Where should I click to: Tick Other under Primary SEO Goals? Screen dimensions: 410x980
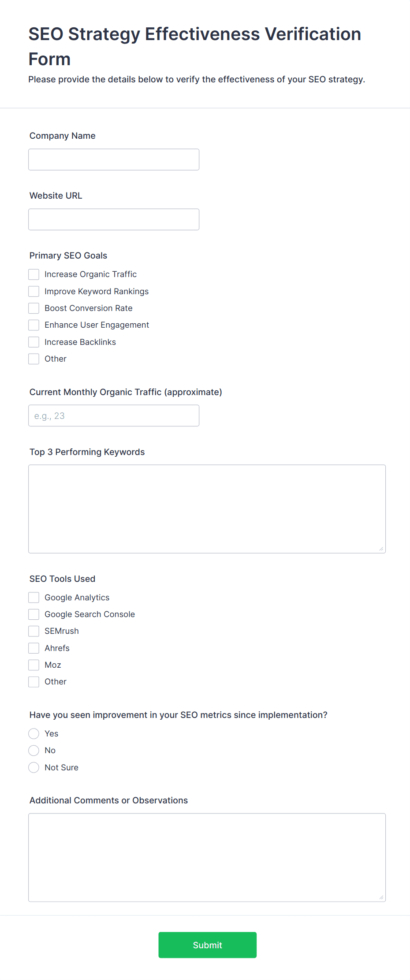coord(34,359)
